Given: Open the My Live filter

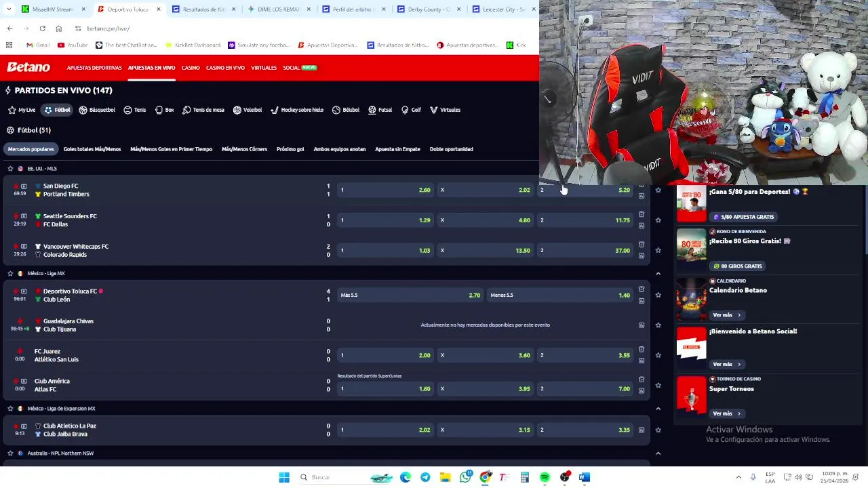Looking at the screenshot, I should 22,110.
